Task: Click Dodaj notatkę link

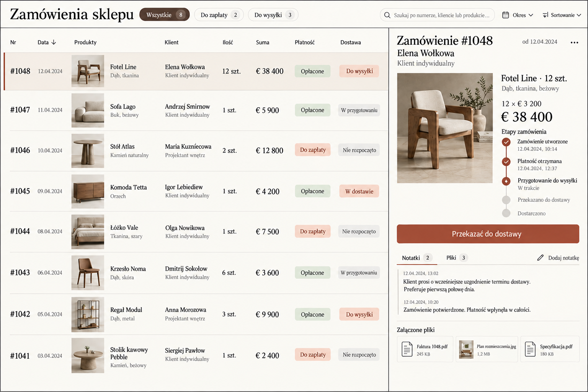Action: (558, 258)
